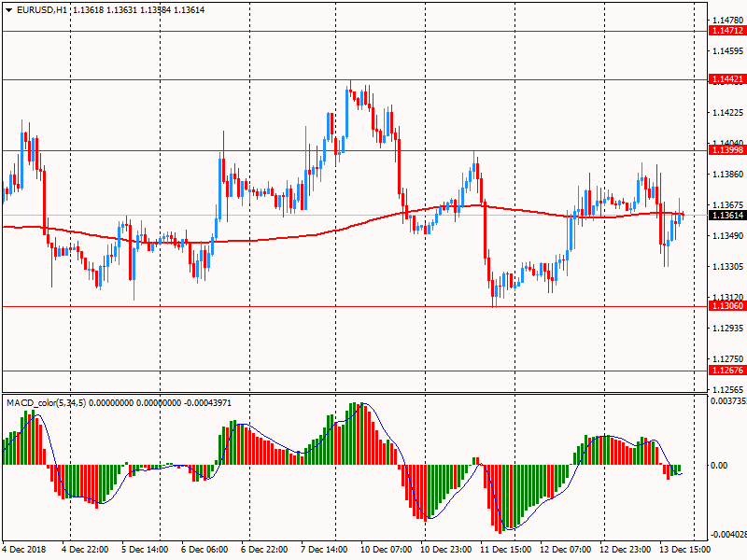747x560 pixels.
Task: Click the 1.13998 price level label
Action: [726, 150]
